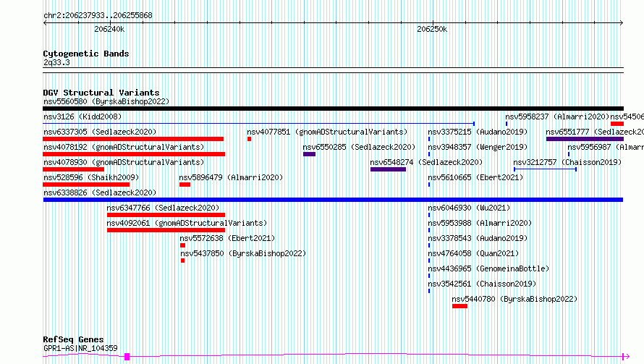This screenshot has height=364, width=644.
Task: Open nsv5610665 (Ebert2021) label
Action: click(x=475, y=177)
